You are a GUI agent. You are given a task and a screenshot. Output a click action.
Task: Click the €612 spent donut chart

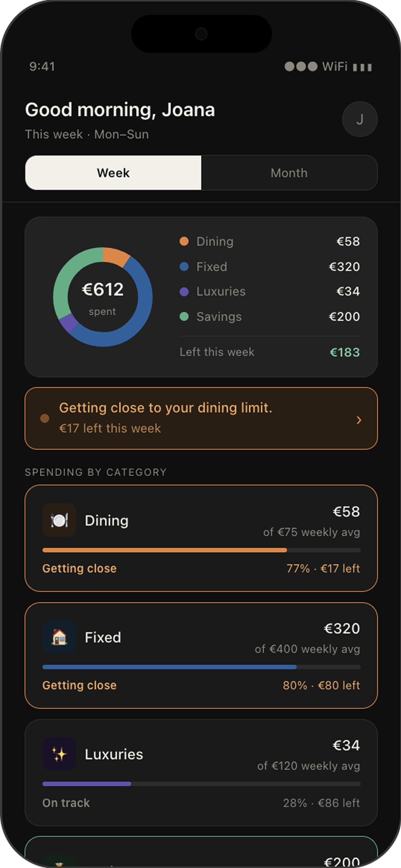tap(103, 297)
